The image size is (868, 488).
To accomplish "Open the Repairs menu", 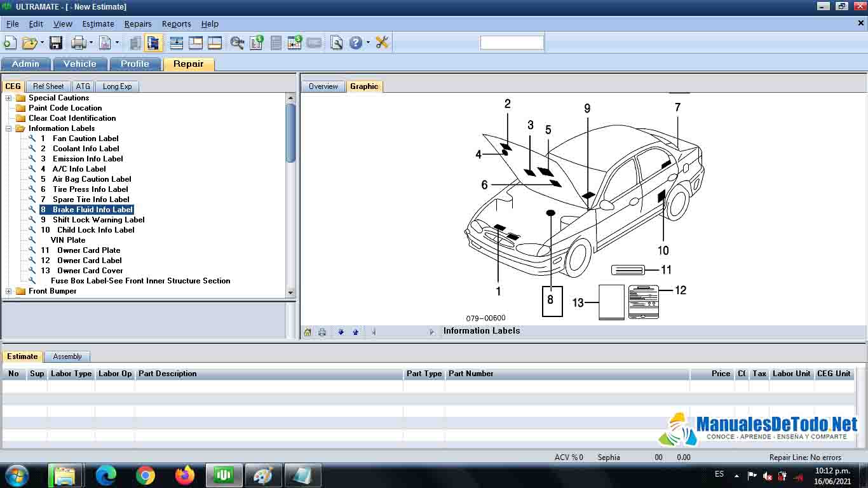I will pyautogui.click(x=138, y=24).
